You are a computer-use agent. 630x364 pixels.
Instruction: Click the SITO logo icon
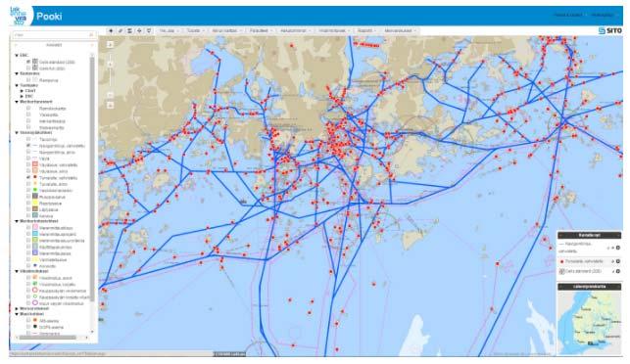[609, 30]
